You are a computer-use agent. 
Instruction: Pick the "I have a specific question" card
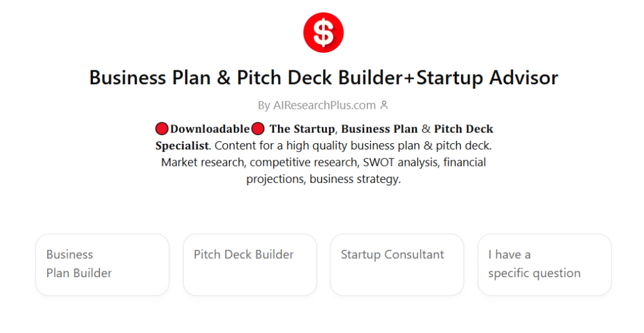[x=545, y=265]
